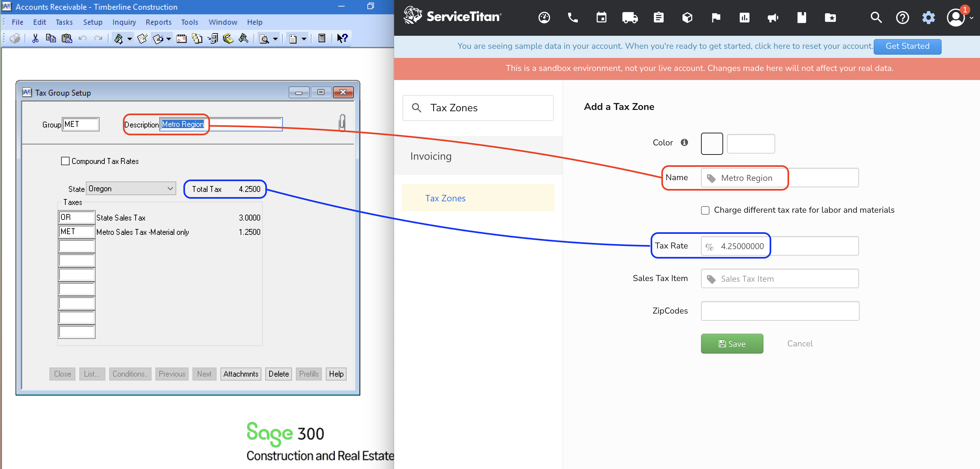Screen dimensions: 980x469
Task: Click the Undo arrow in Sage toolbar
Action: pos(83,38)
